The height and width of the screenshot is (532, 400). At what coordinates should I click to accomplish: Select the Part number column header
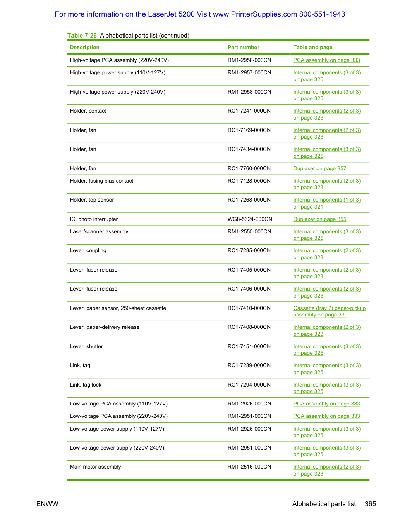click(243, 47)
